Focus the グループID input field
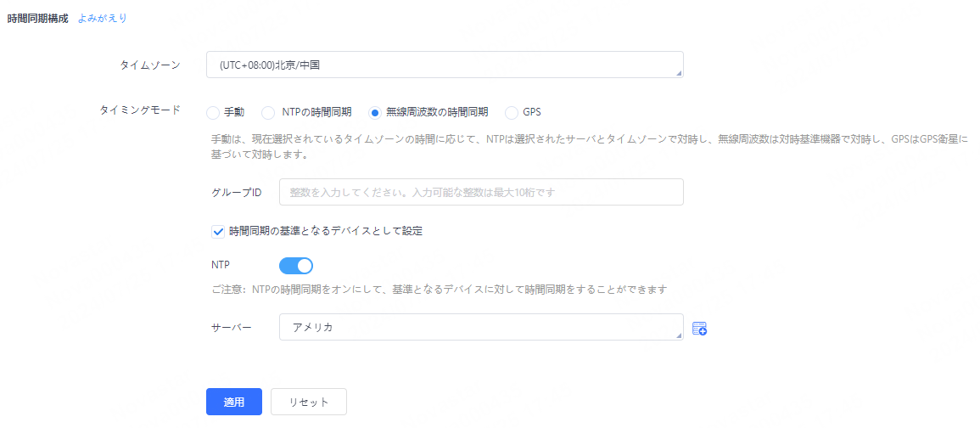This screenshot has height=428, width=980. [480, 192]
